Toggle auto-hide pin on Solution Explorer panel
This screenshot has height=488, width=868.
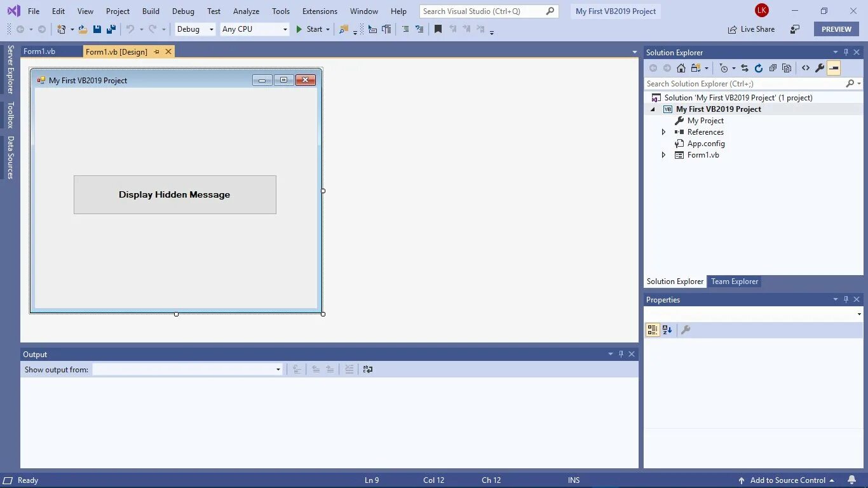point(846,52)
